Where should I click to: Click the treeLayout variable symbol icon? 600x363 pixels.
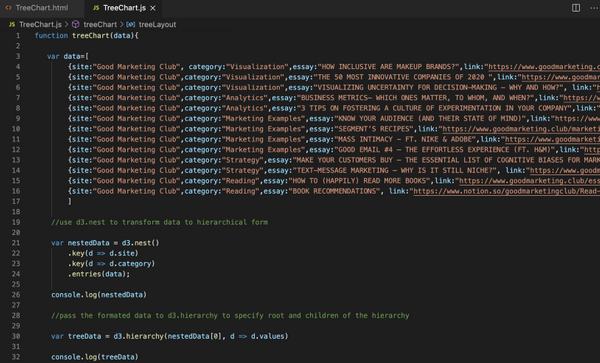tap(130, 24)
